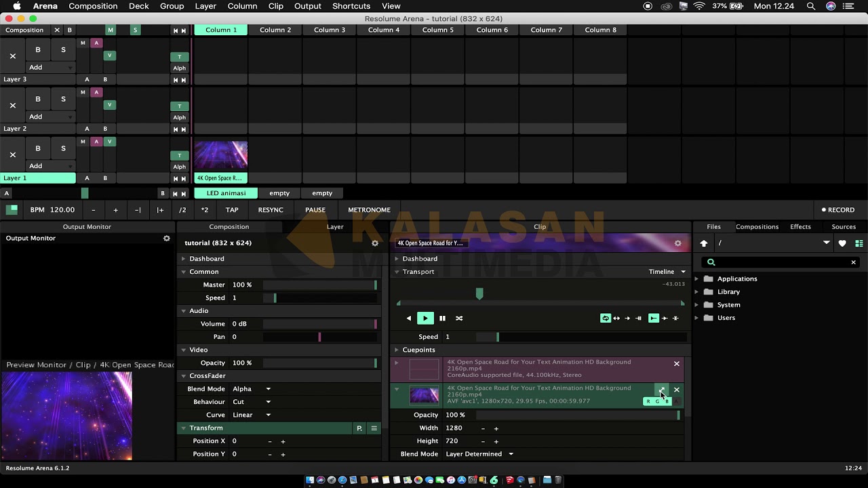Open the Timeline transport mode dropdown
The height and width of the screenshot is (488, 868).
(667, 272)
